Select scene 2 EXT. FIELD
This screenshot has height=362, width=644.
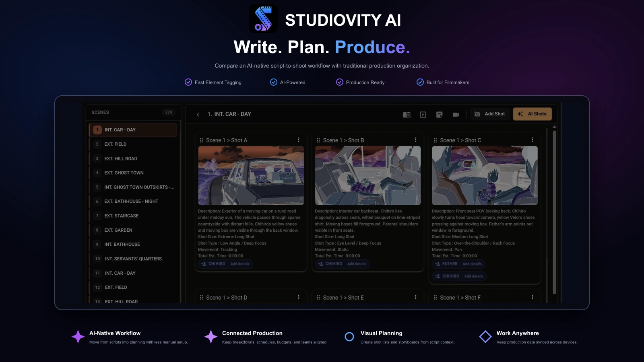click(133, 144)
